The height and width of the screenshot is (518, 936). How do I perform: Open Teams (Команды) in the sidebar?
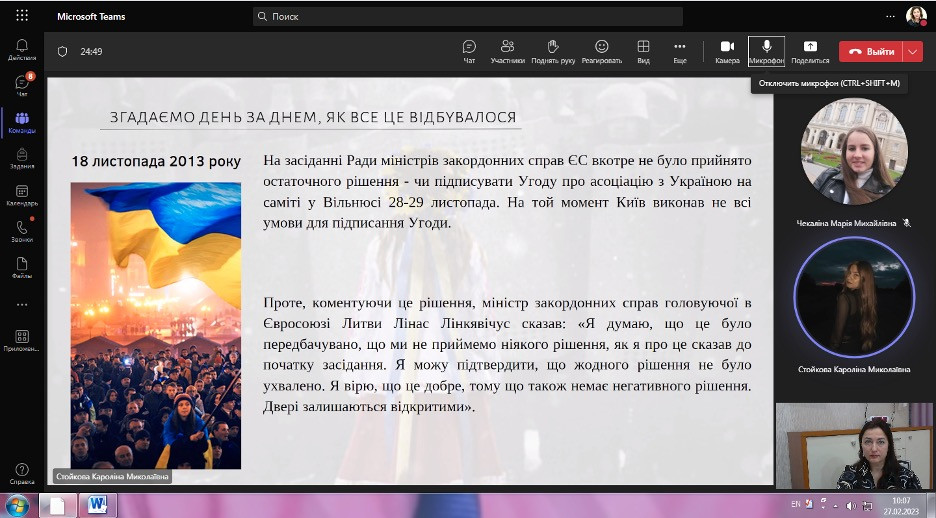(x=22, y=122)
